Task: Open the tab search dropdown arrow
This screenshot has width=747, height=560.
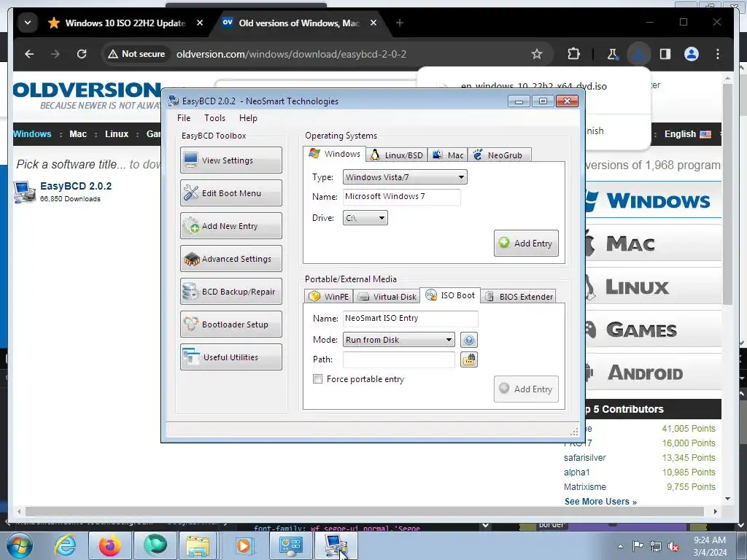Action: click(x=28, y=23)
